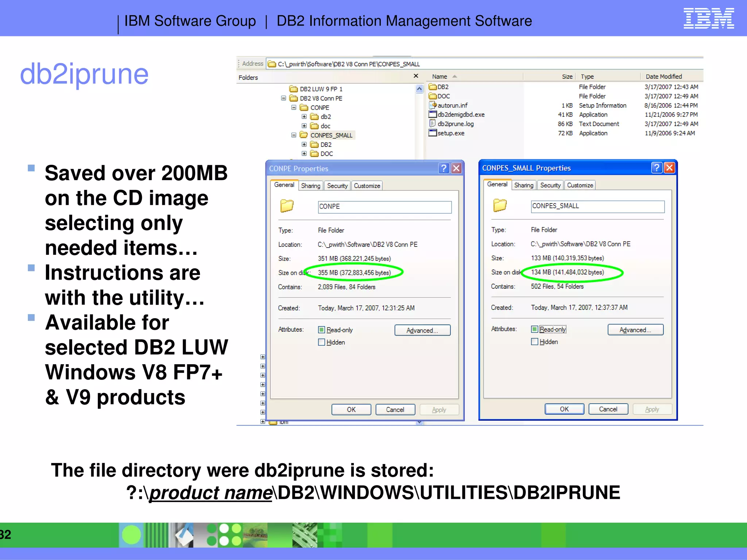Click the folder tree scroll-down arrow
Screen dimensions: 747x560
(419, 422)
